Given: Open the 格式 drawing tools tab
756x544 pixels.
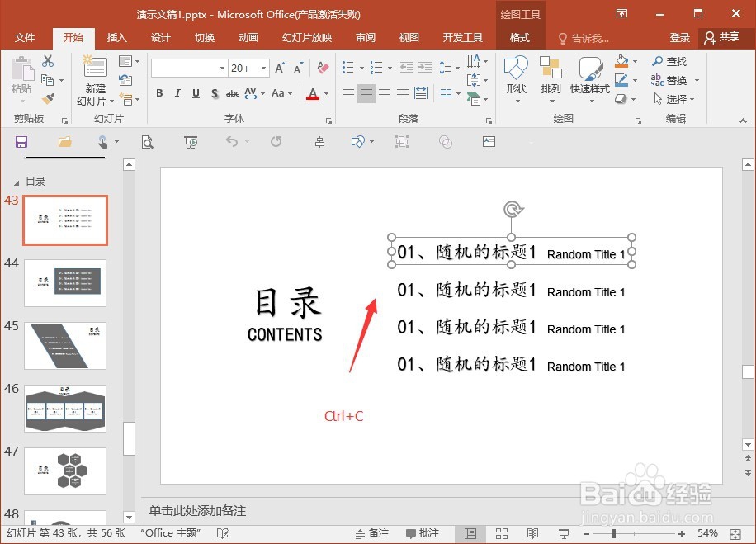Looking at the screenshot, I should pos(519,37).
